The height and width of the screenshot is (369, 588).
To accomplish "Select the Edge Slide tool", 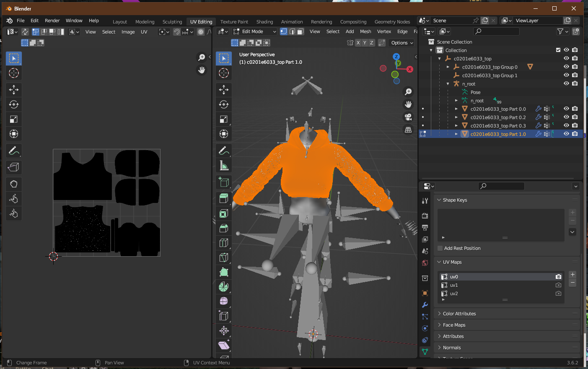I will pos(224,316).
